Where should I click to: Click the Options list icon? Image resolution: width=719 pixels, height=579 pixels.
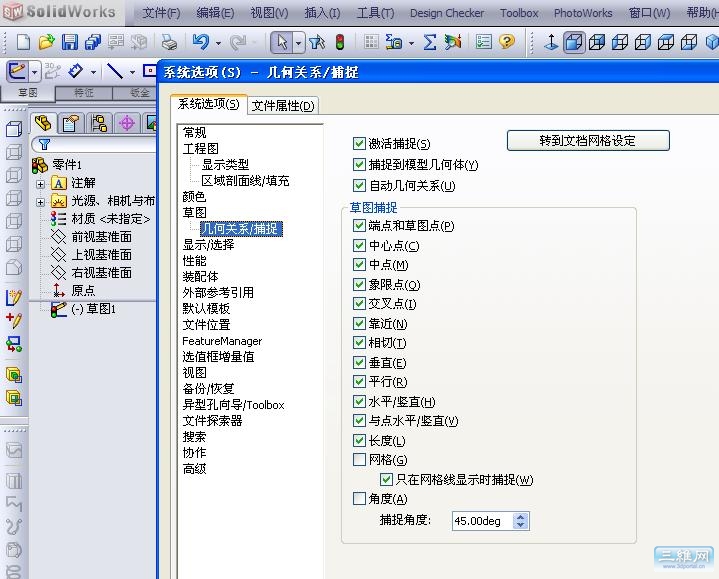(x=483, y=42)
